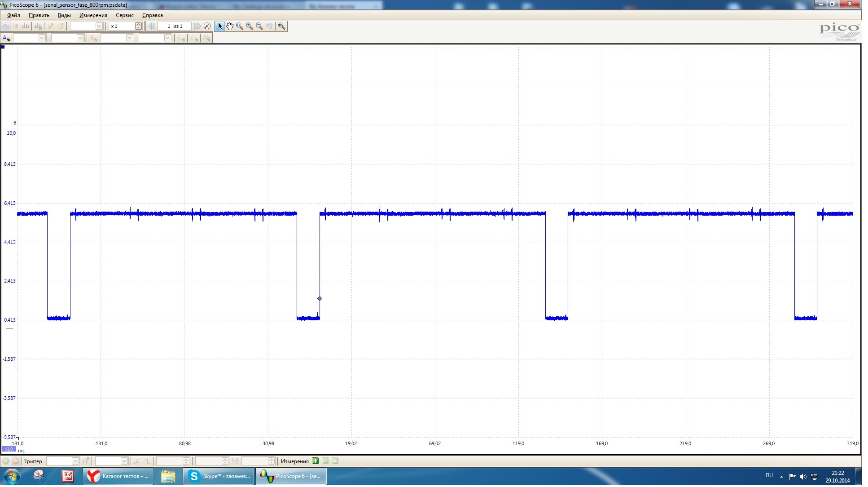The height and width of the screenshot is (487, 868).
Task: Open the Windows Start menu
Action: tap(12, 476)
